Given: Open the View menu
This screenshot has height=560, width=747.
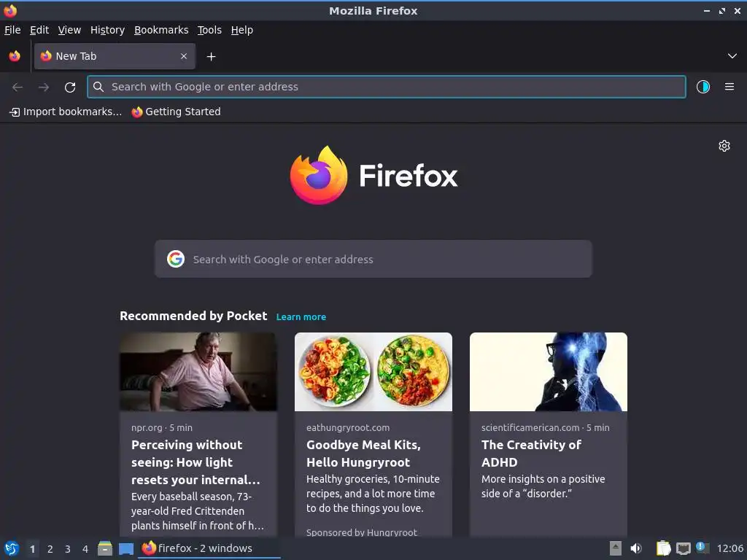Looking at the screenshot, I should click(69, 30).
